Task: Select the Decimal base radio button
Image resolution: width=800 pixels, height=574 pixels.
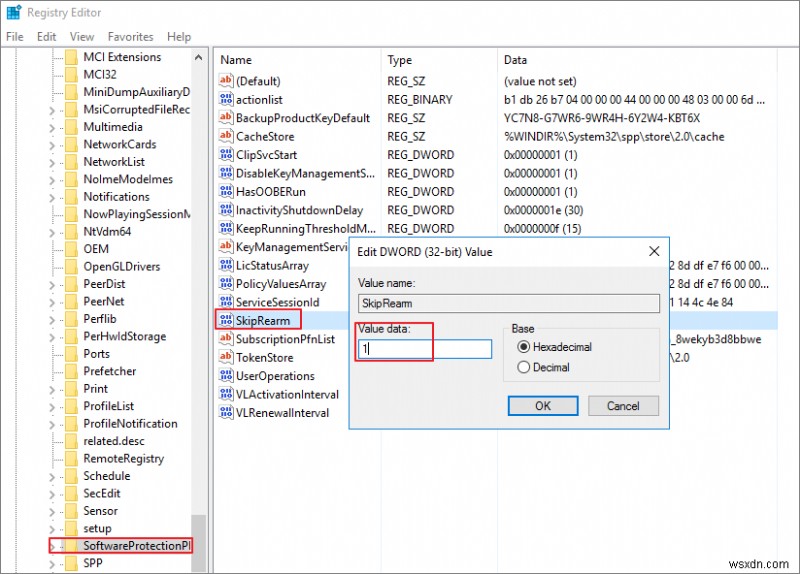Action: point(523,367)
